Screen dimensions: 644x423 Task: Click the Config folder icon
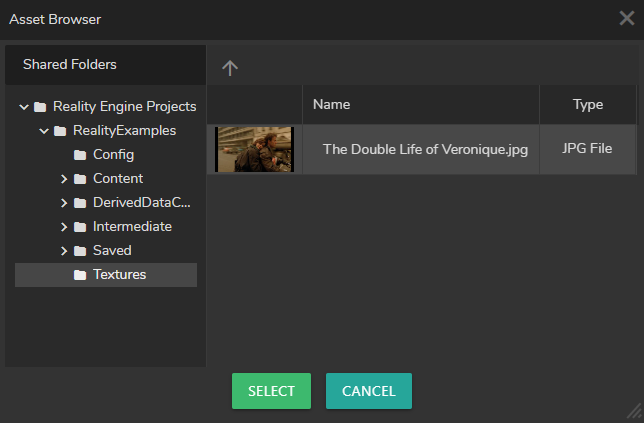pos(80,155)
